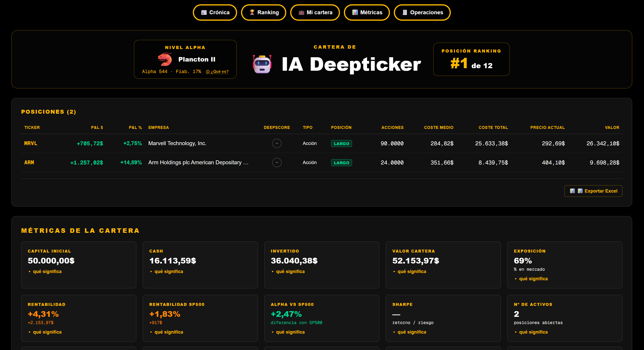Click the +705,72$ P&L value
This screenshot has height=350, width=644.
click(90, 144)
